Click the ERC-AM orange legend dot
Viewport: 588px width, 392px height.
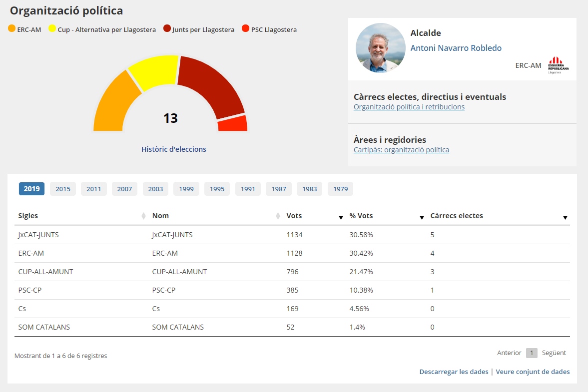pyautogui.click(x=11, y=29)
